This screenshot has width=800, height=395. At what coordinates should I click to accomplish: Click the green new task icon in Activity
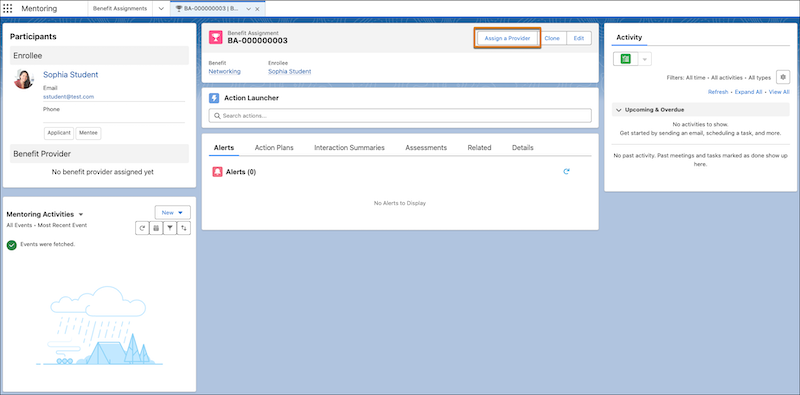click(x=626, y=59)
